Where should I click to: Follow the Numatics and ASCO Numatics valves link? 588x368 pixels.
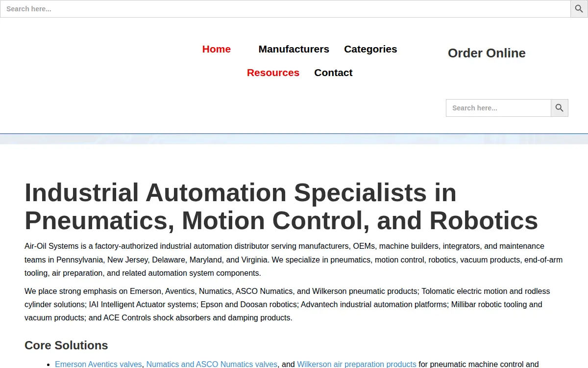point(212,364)
